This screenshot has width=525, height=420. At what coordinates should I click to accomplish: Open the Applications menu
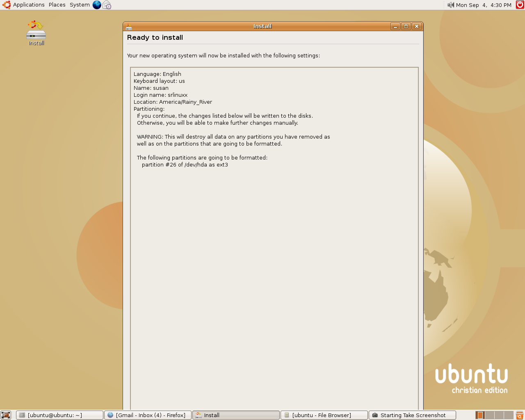[29, 5]
